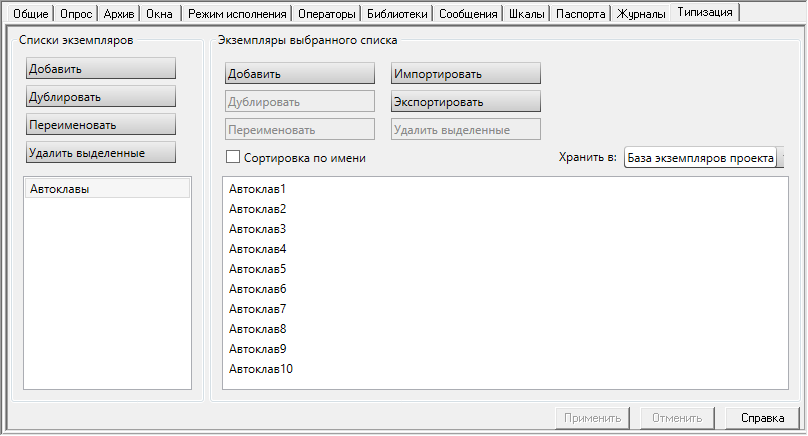Open the Шкалы tab
Viewport: 808px width, 436px height.
tap(527, 14)
